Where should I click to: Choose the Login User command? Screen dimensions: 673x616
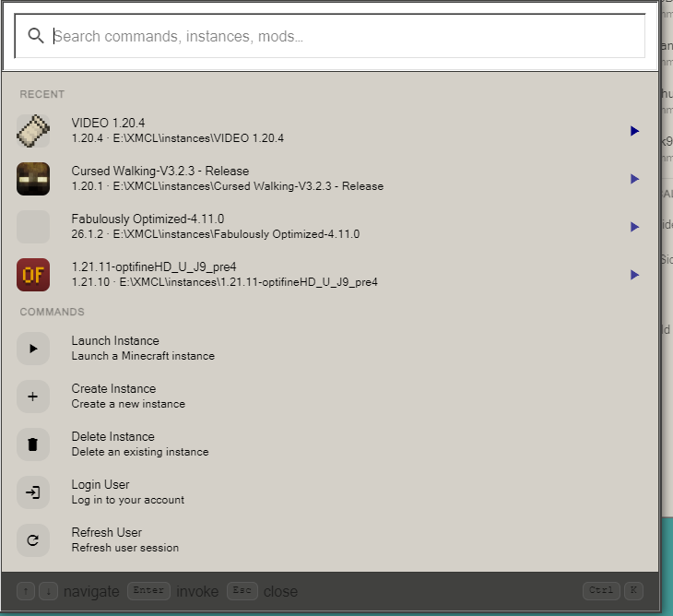(330, 492)
